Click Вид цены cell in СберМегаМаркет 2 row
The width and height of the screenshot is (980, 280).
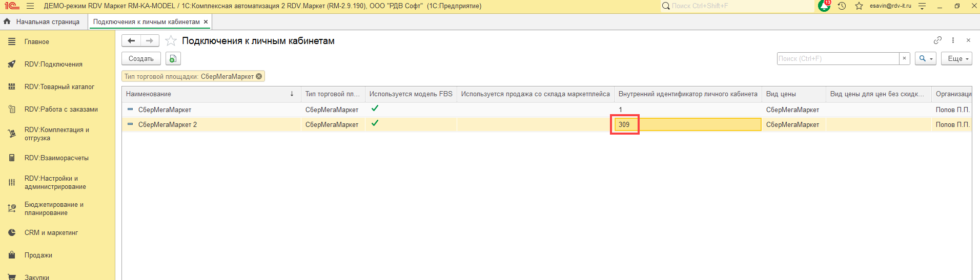tap(794, 124)
